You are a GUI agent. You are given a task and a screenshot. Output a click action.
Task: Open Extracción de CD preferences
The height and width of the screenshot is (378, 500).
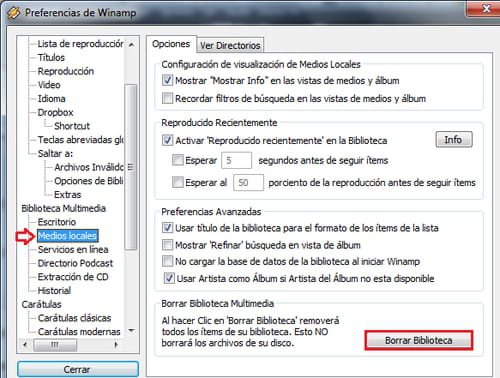point(73,277)
